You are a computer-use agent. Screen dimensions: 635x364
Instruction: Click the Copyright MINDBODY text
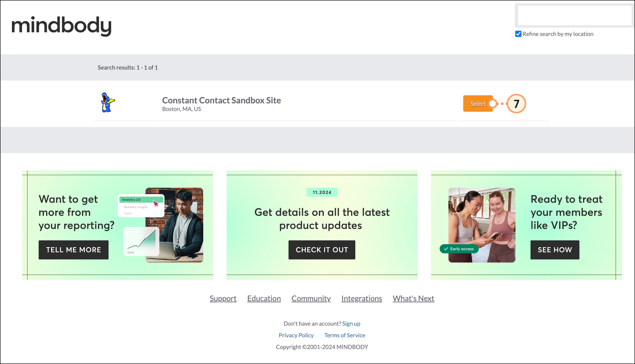tap(322, 347)
